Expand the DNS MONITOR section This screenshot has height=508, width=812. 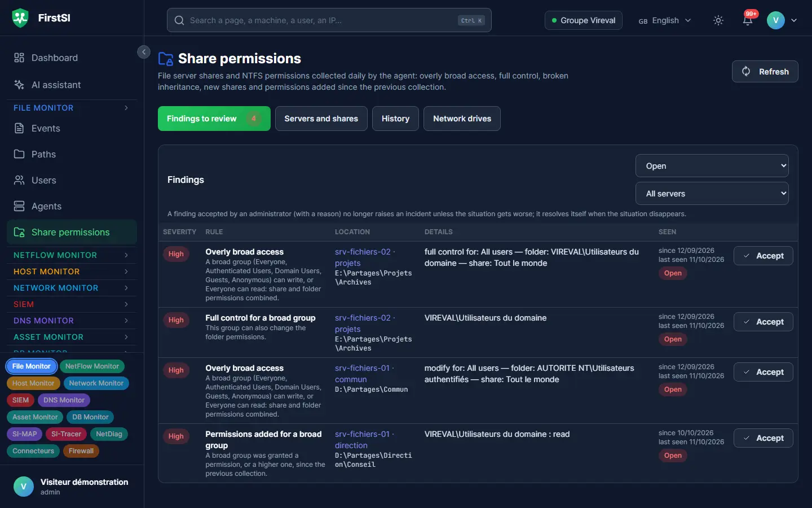[72, 321]
